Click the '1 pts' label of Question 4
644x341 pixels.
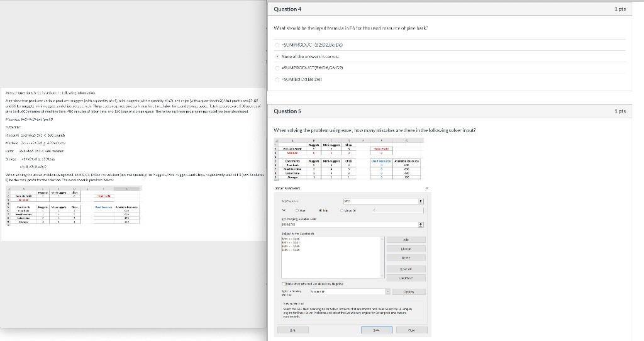click(x=620, y=9)
